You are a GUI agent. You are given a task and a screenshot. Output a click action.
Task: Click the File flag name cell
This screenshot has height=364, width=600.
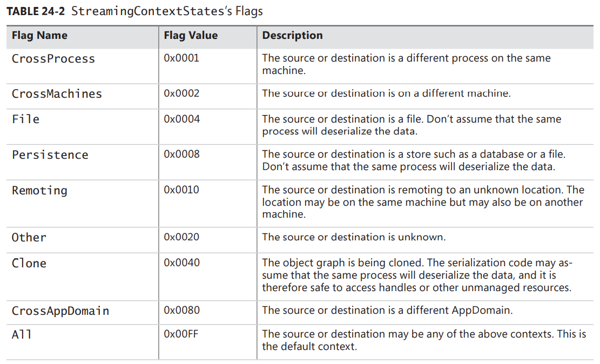pos(25,119)
